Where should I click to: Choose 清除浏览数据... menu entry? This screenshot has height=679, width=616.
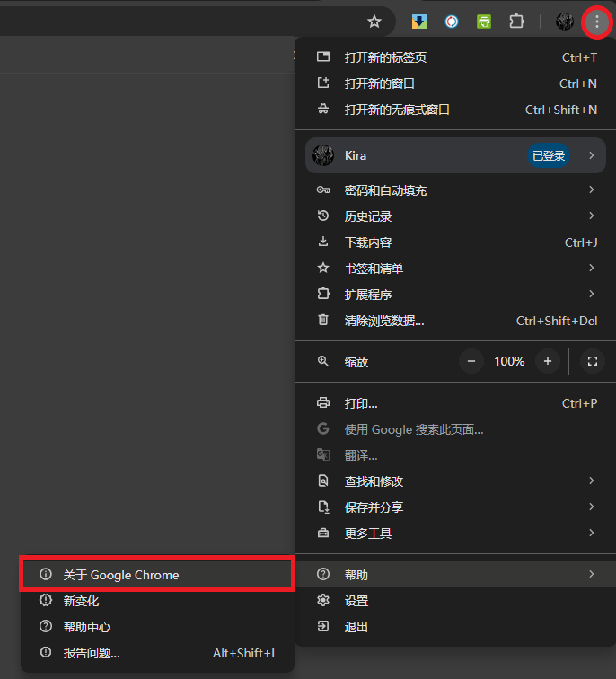(x=456, y=321)
